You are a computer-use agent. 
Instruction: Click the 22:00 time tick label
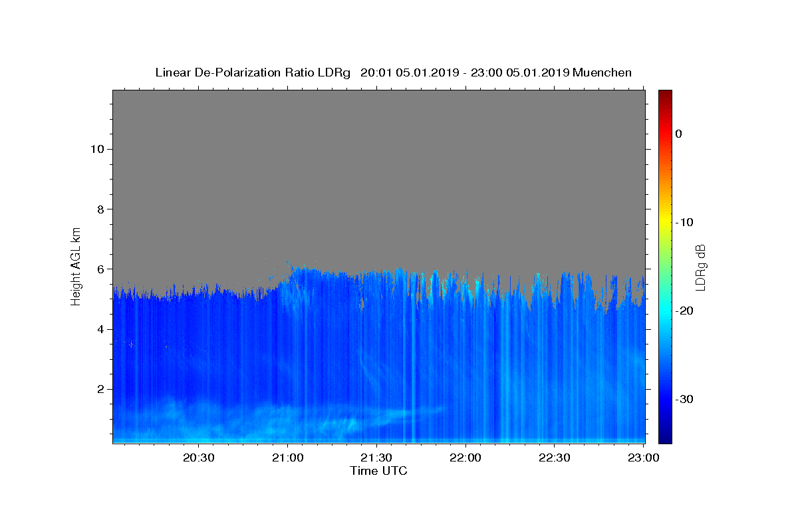point(465,458)
